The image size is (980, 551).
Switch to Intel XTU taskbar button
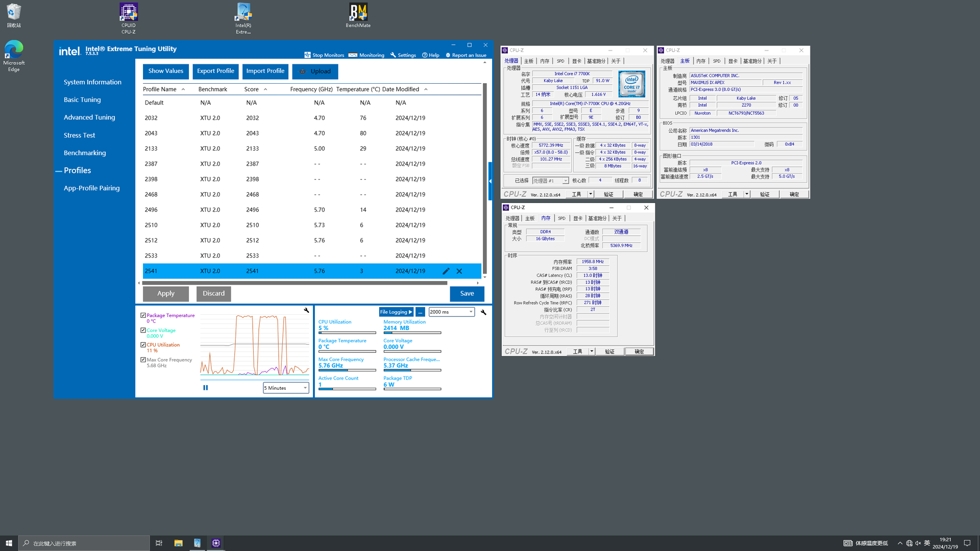(x=197, y=543)
